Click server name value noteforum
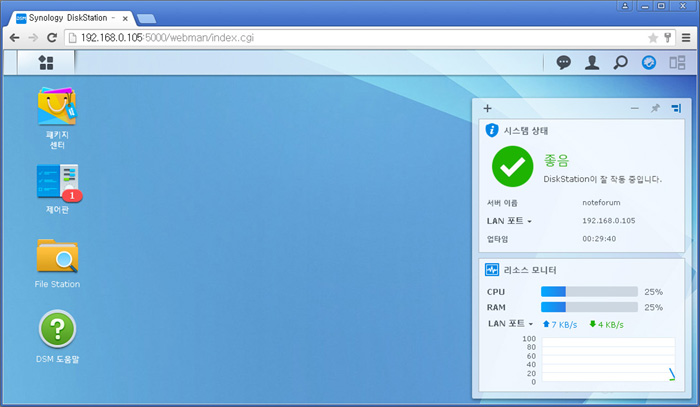 point(601,203)
